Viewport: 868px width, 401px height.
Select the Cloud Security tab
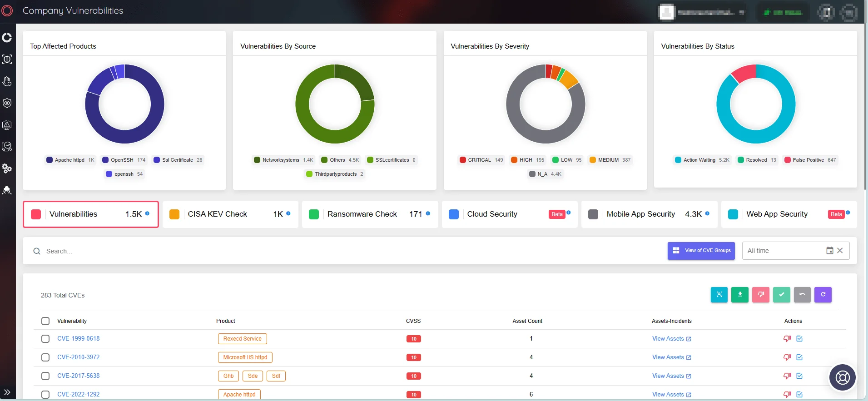tap(510, 214)
